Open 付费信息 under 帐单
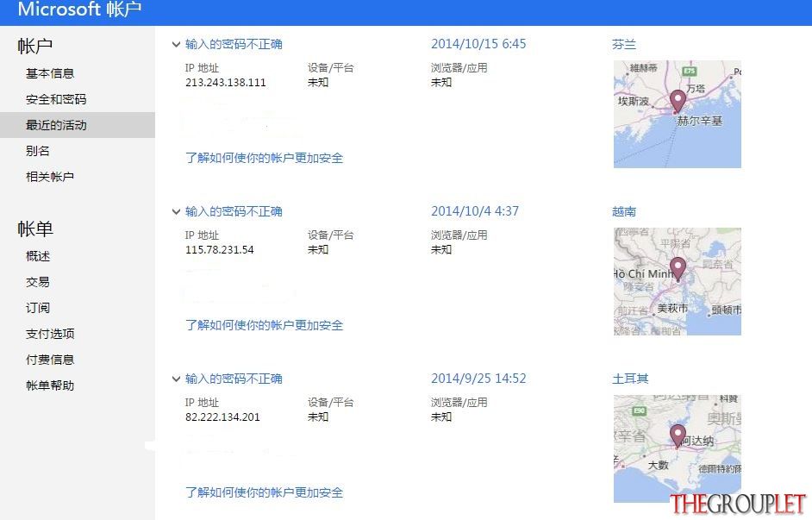 pyautogui.click(x=50, y=360)
